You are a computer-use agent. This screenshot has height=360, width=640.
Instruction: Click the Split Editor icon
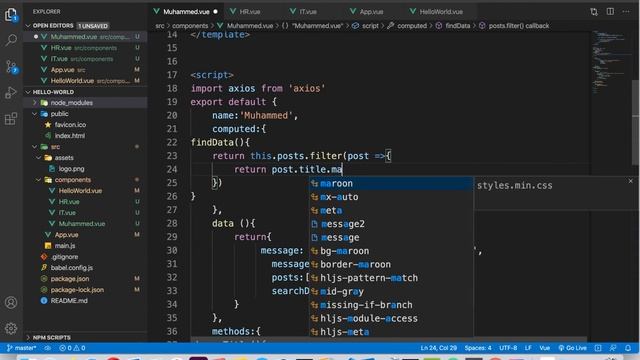pyautogui.click(x=610, y=11)
